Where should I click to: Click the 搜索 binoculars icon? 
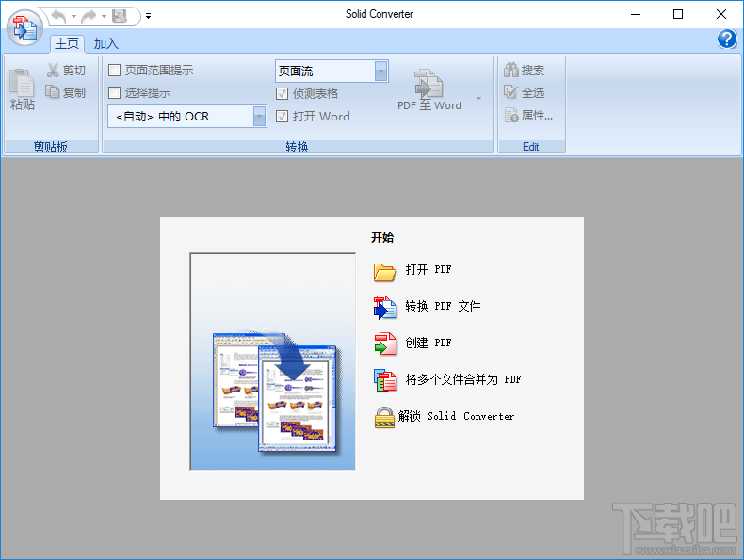coord(511,70)
